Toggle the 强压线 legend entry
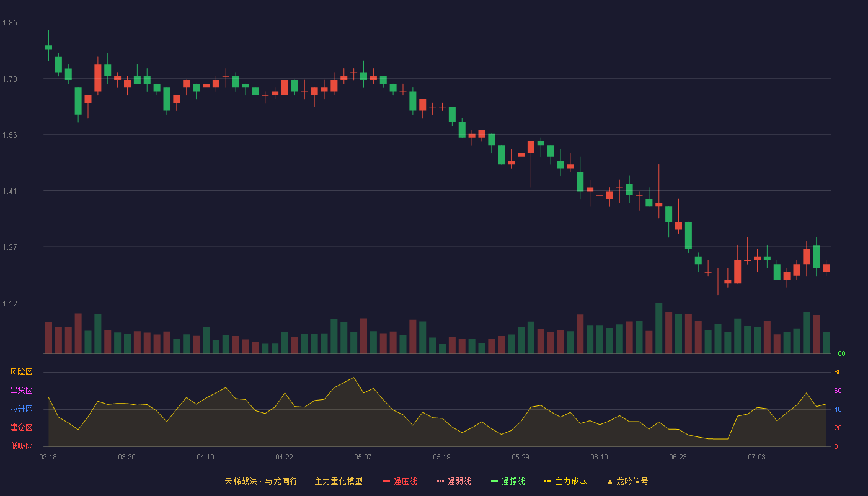Image resolution: width=868 pixels, height=496 pixels. click(x=400, y=481)
